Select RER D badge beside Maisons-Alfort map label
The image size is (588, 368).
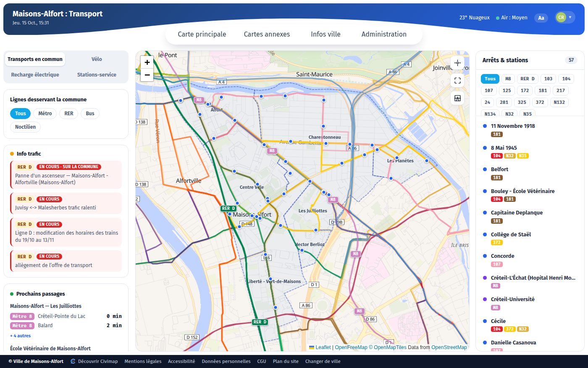click(228, 209)
